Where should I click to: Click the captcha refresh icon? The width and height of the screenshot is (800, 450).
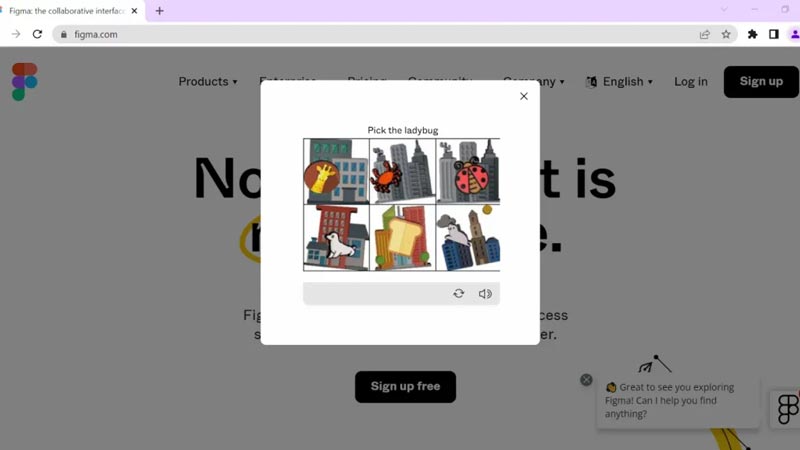(459, 293)
